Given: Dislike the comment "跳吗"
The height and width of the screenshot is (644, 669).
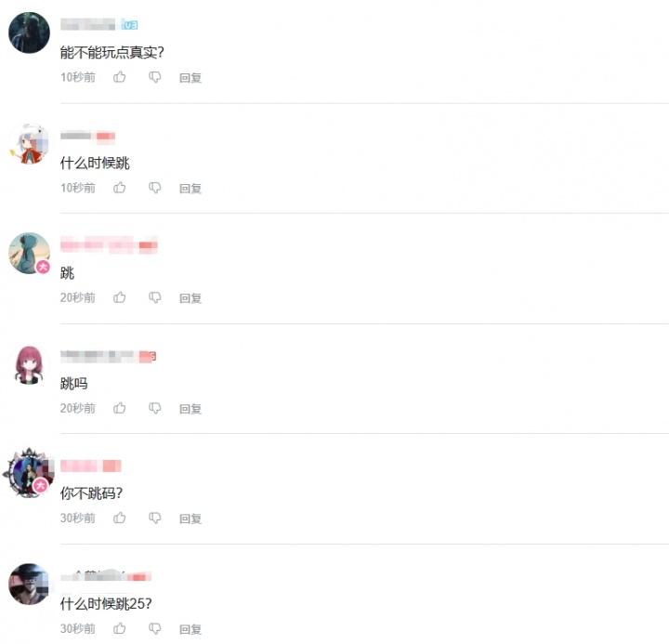Looking at the screenshot, I should coord(154,408).
